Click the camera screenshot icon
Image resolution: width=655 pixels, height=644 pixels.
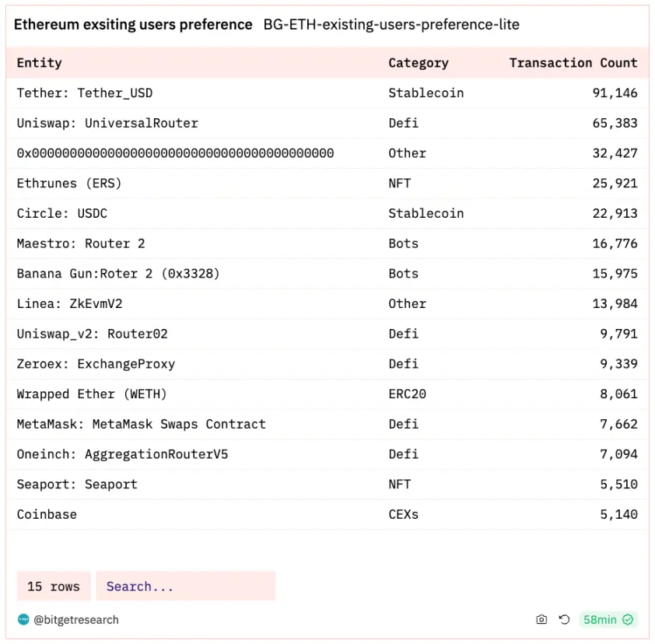541,620
